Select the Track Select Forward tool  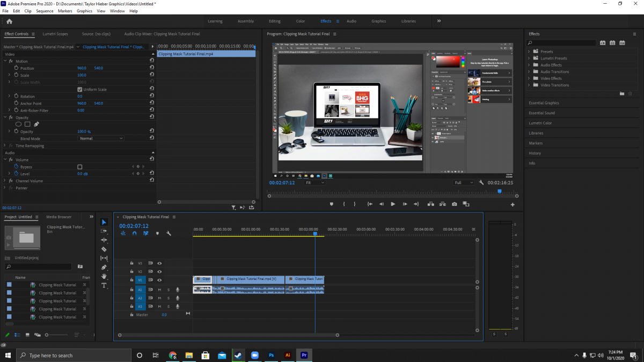coord(104,231)
